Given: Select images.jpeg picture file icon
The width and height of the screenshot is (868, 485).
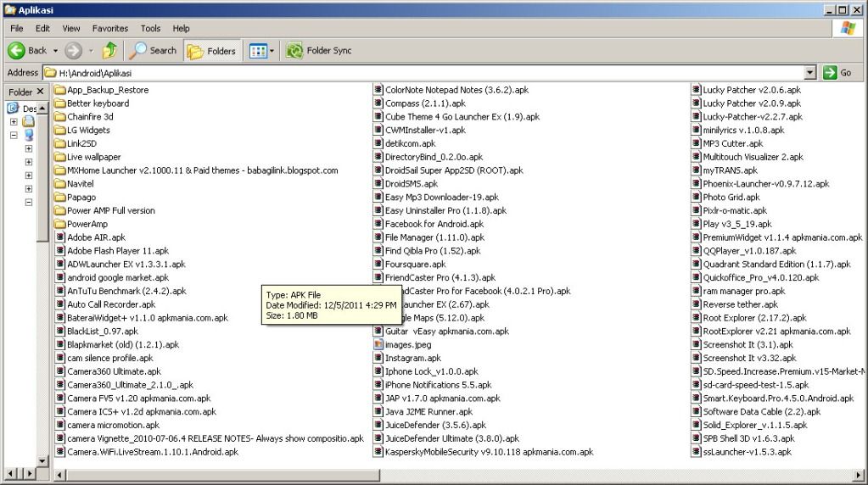Looking at the screenshot, I should [378, 344].
